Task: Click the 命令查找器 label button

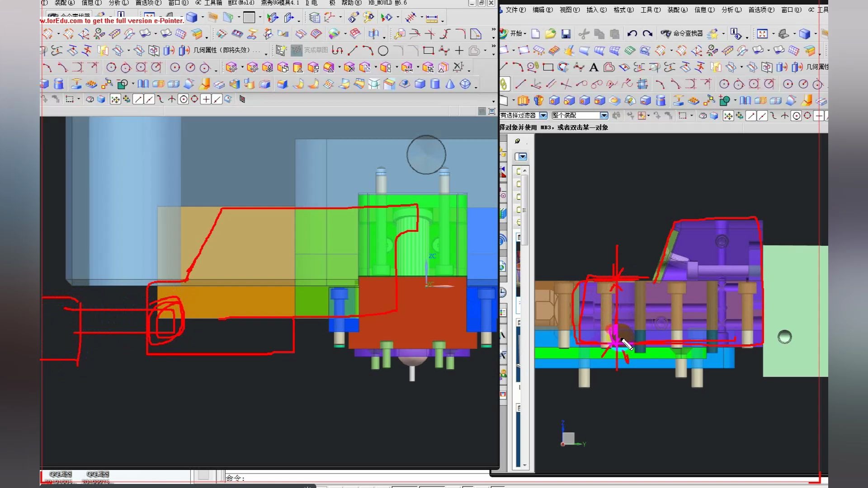Action: (688, 34)
